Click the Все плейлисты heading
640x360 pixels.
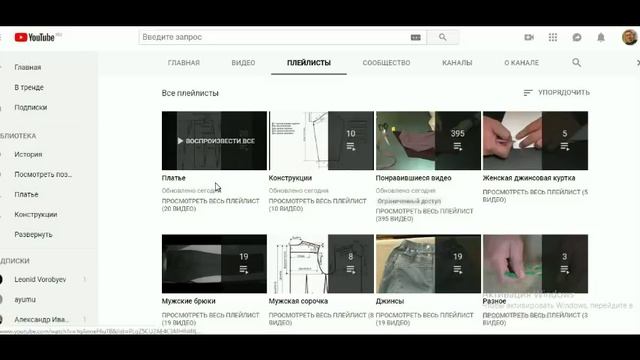(x=190, y=93)
